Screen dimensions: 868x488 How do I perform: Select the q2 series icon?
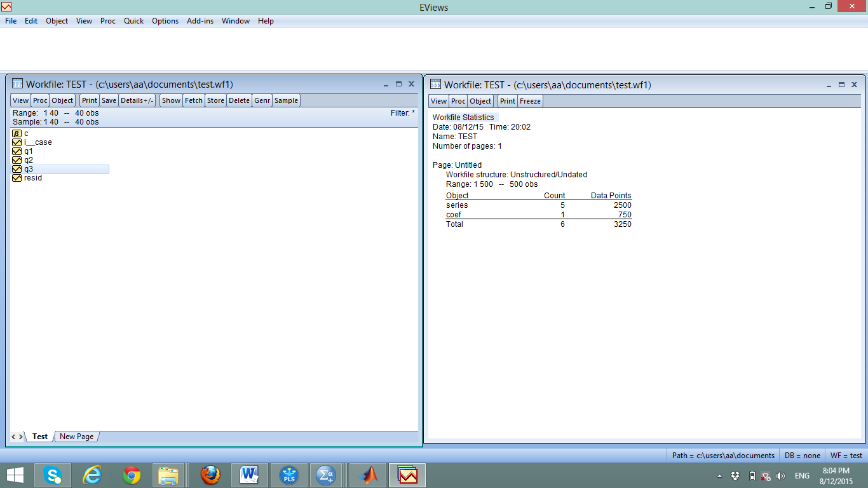coord(17,160)
